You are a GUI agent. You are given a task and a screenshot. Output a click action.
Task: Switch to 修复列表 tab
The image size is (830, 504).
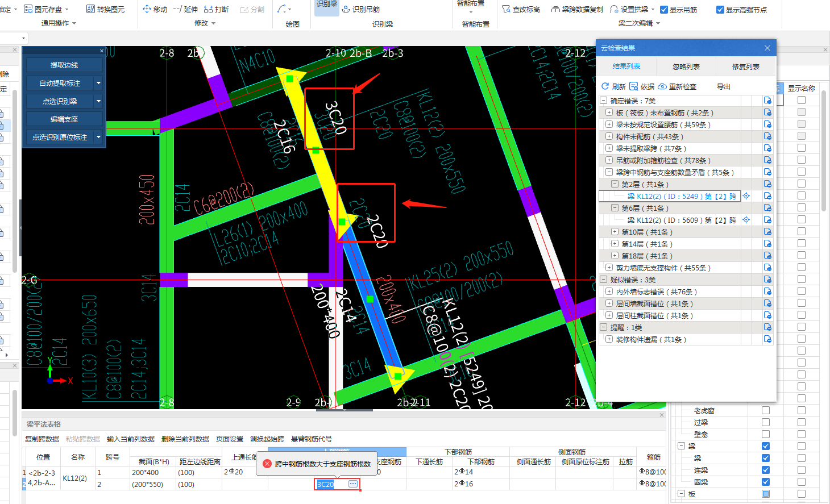pos(746,66)
